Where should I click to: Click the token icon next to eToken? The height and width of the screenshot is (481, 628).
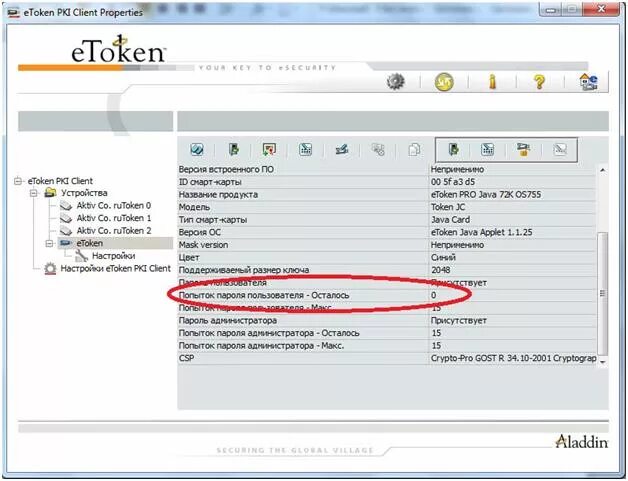[x=66, y=243]
